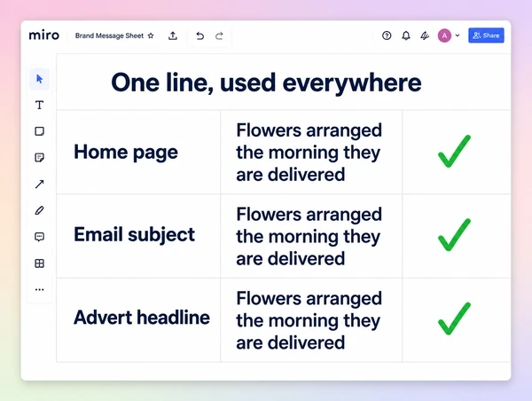Select the Connection line arrow tool
The image size is (532, 401).
click(x=39, y=184)
